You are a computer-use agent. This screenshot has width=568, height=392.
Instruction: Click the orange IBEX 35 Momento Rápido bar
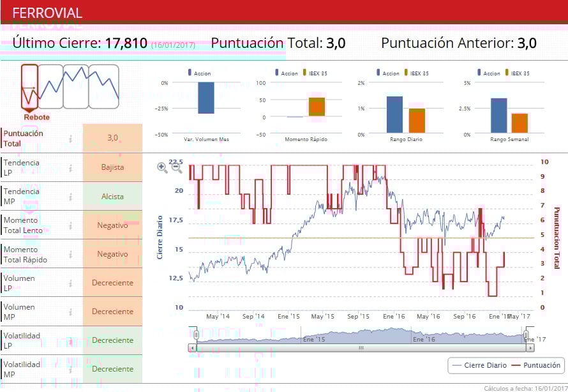click(x=317, y=107)
